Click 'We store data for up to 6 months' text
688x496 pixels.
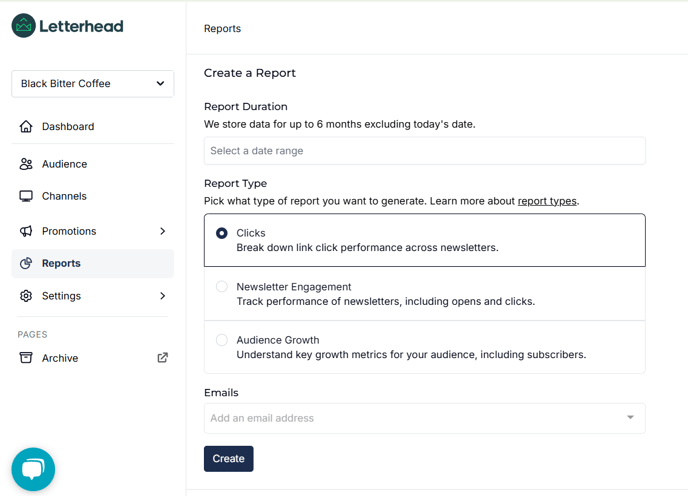click(340, 124)
